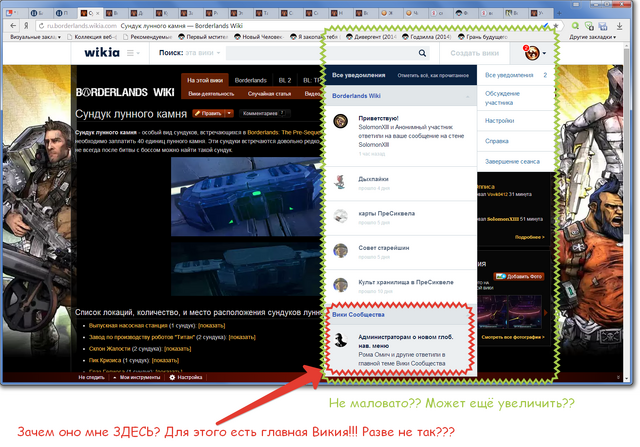Open 'Другие закладки' bookmarks folder
This screenshot has height=447, width=640.
[592, 37]
